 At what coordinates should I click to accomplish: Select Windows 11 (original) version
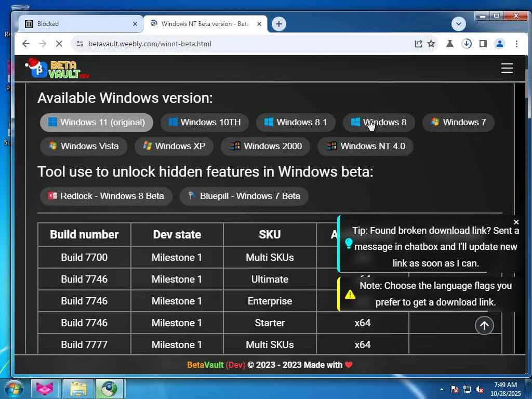point(97,122)
